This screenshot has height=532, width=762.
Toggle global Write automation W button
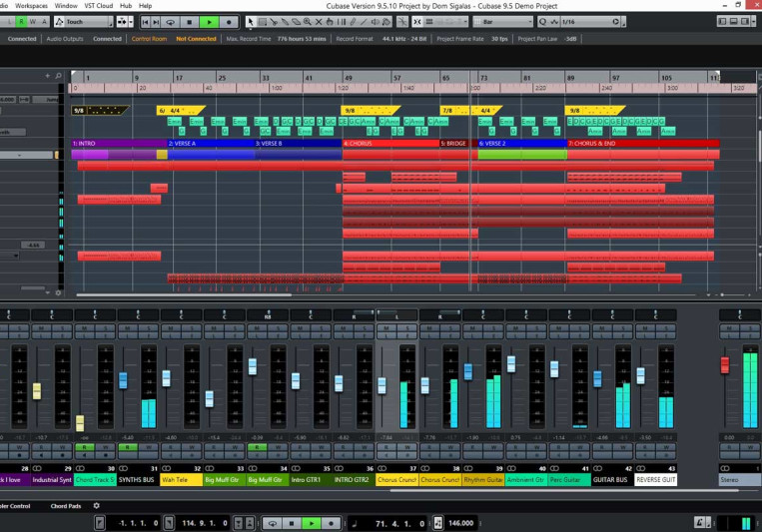point(33,22)
